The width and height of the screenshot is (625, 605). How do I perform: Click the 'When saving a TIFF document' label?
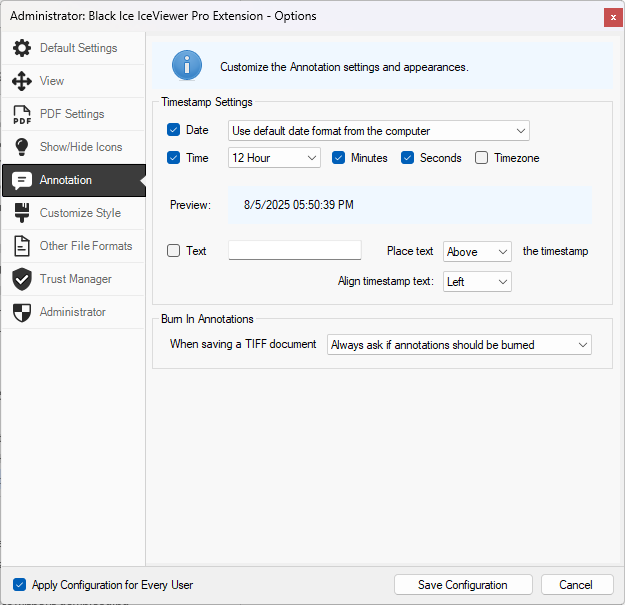[x=243, y=344]
